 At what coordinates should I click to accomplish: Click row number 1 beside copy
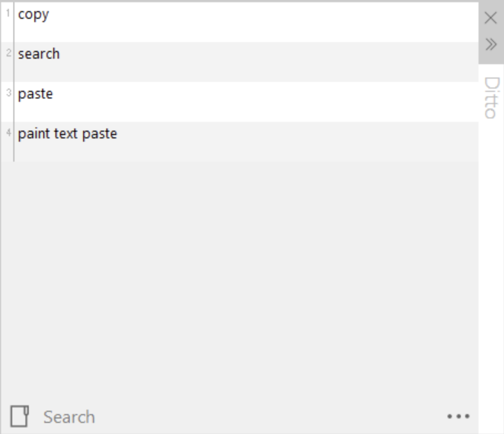8,13
